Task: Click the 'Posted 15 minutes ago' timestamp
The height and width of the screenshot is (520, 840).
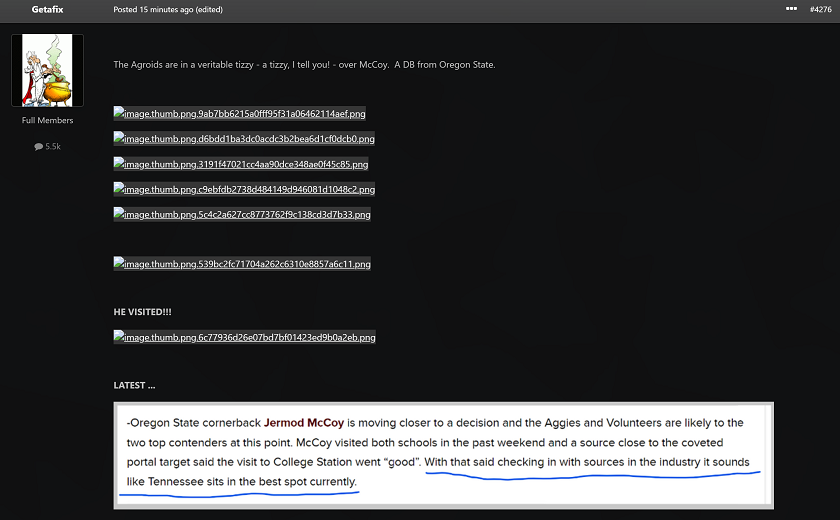Action: (x=168, y=9)
